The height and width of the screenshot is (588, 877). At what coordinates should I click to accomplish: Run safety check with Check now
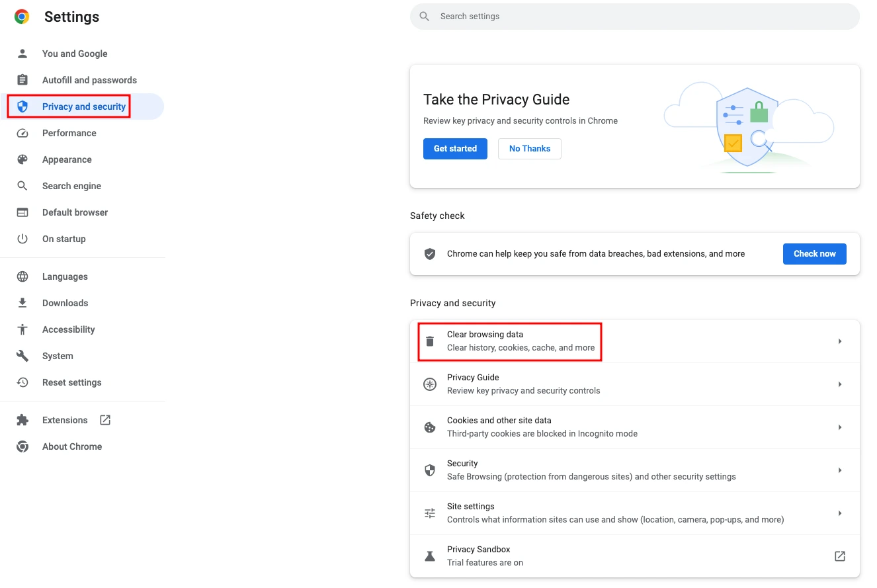(815, 254)
